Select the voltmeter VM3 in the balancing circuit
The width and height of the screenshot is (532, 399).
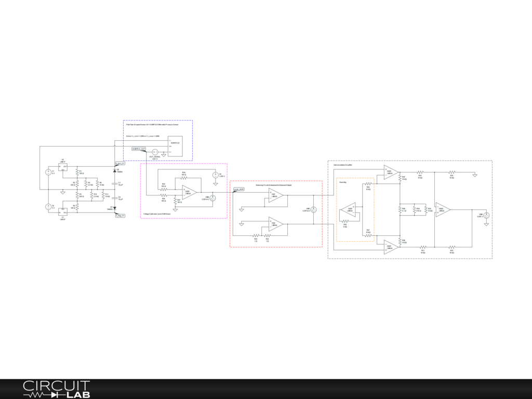click(x=314, y=209)
